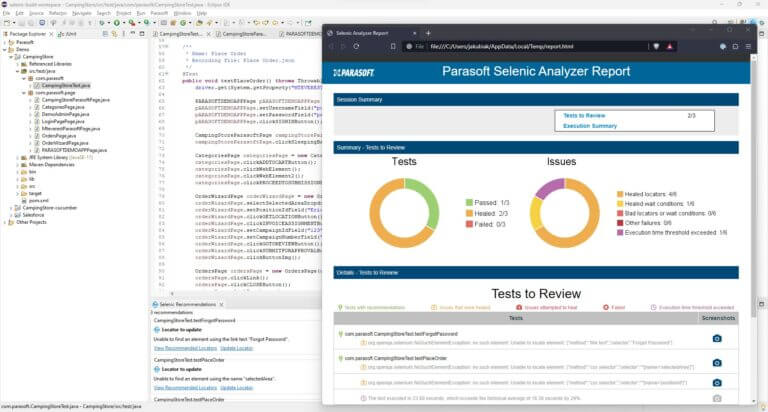This screenshot has width=768, height=412.
Task: Expand the CampingStore-cucumber project
Action: tap(12, 207)
